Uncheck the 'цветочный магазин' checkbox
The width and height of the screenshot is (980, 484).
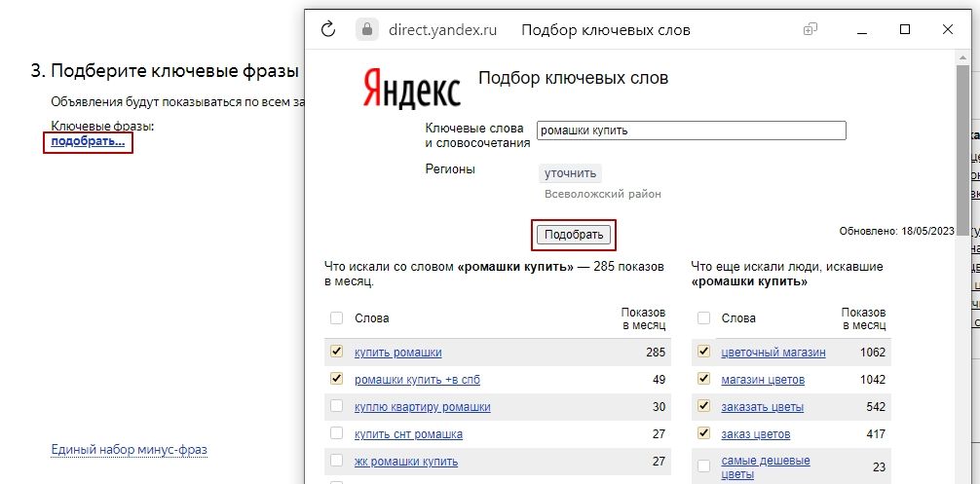[703, 352]
